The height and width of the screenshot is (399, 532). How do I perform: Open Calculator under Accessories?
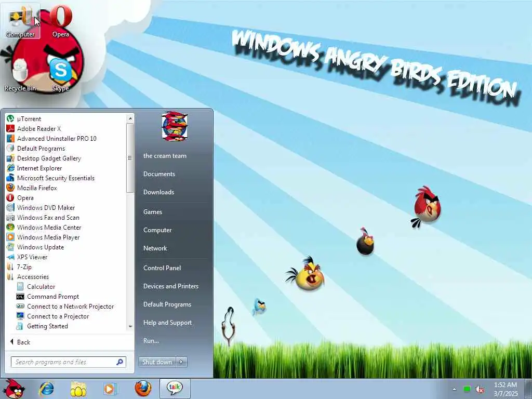(x=36, y=286)
